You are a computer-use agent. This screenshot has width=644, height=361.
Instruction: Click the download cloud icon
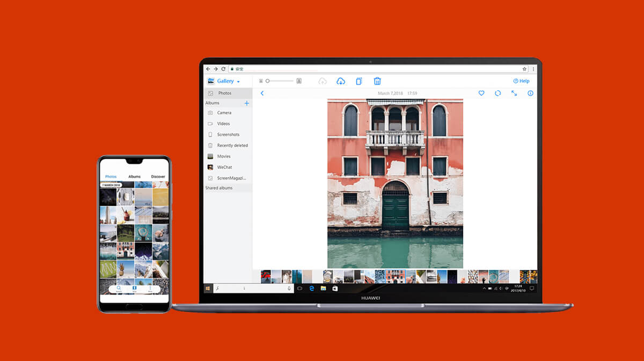click(x=340, y=81)
